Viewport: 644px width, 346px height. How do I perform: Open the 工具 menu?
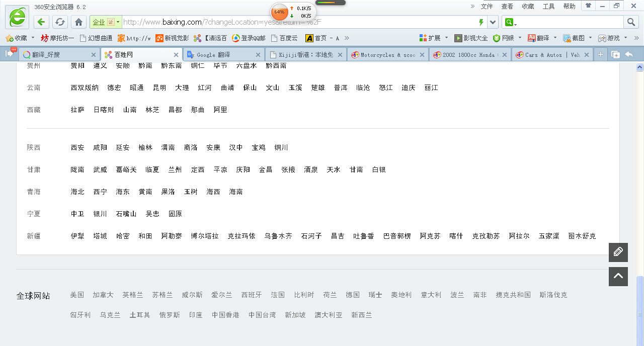pyautogui.click(x=548, y=7)
